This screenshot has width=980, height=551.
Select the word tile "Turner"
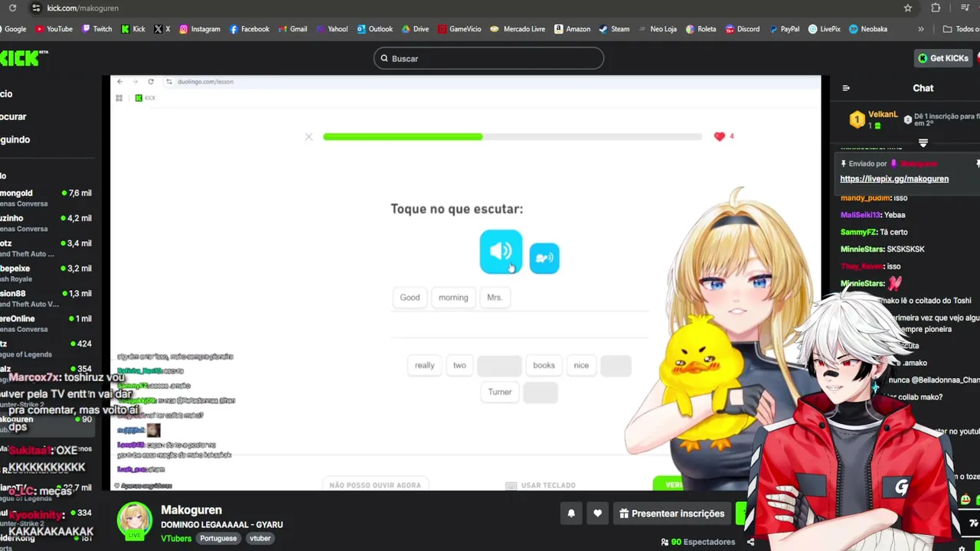[500, 392]
